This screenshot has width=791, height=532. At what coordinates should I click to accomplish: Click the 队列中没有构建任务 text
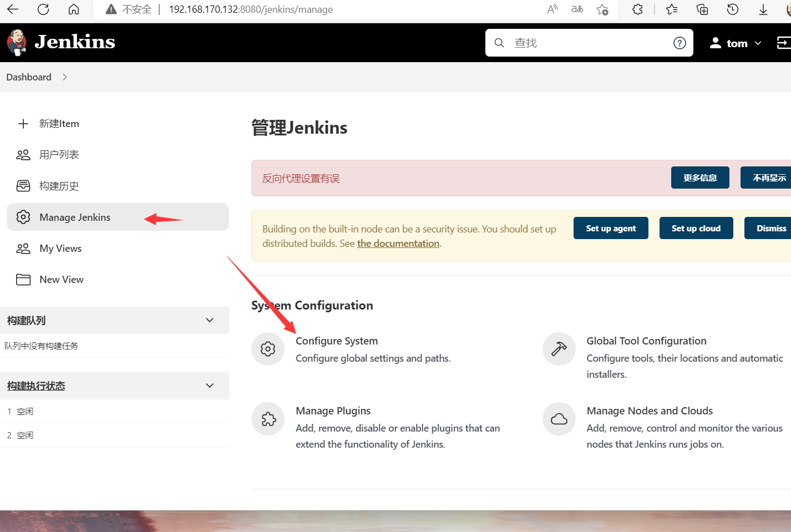pos(42,346)
